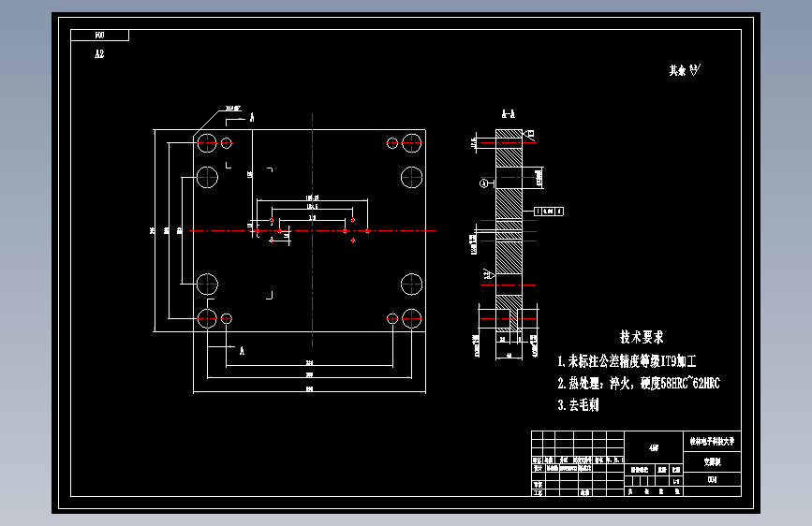Click the 桂林电子科技大学 title block cell

tap(712, 442)
